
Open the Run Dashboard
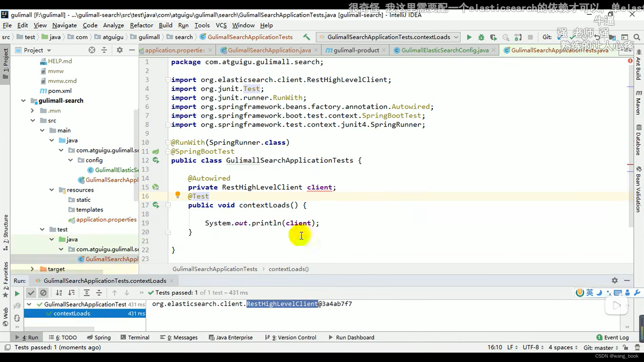click(352, 338)
